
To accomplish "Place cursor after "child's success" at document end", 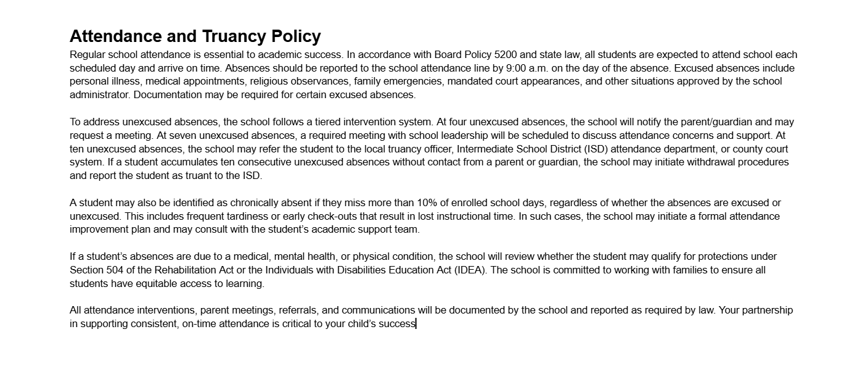I will pyautogui.click(x=416, y=323).
